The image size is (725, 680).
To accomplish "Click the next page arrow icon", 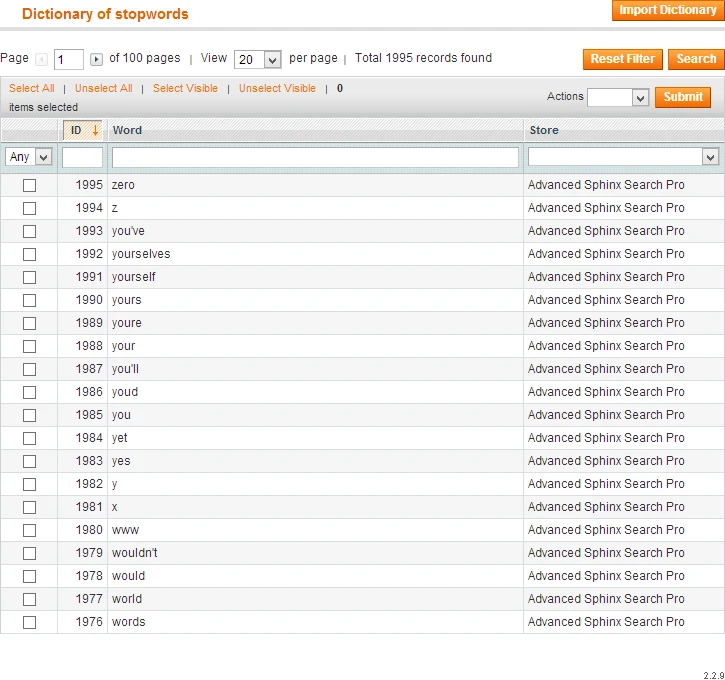I will [x=96, y=60].
